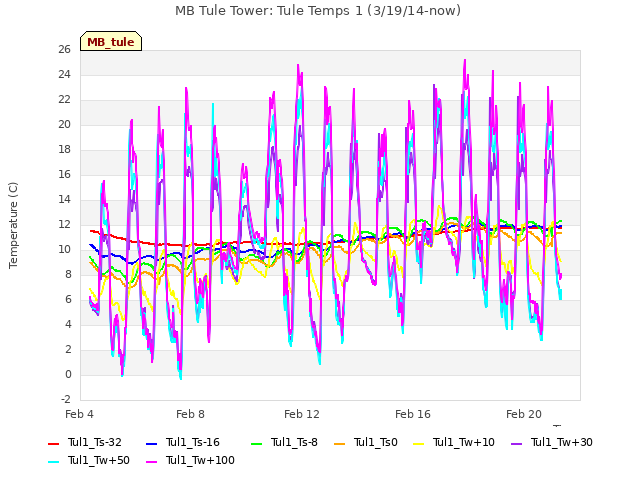Viewport: 640px width, 480px height.
Task: Select the Tul1_Tw+100 legend label
Action: click(200, 460)
